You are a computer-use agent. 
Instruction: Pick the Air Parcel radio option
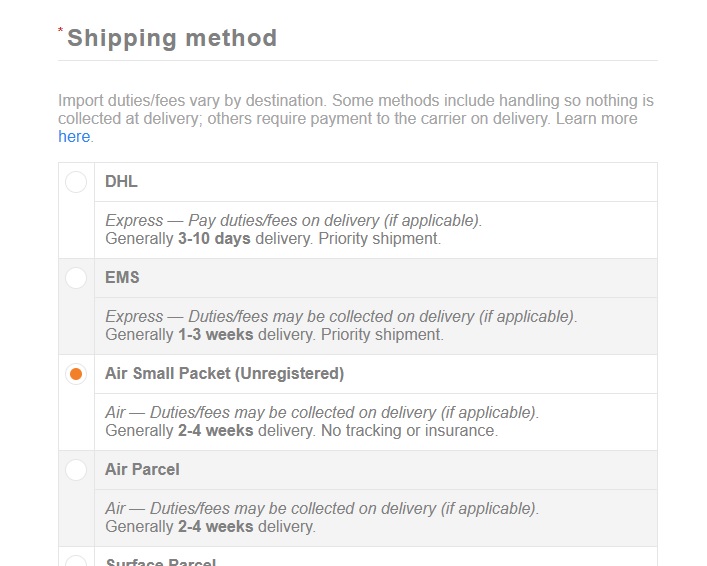pos(76,470)
